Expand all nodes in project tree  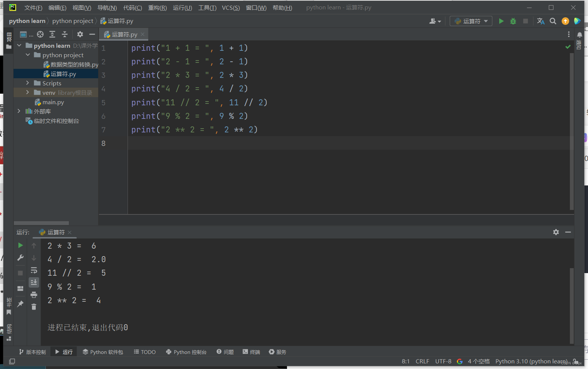tap(52, 34)
